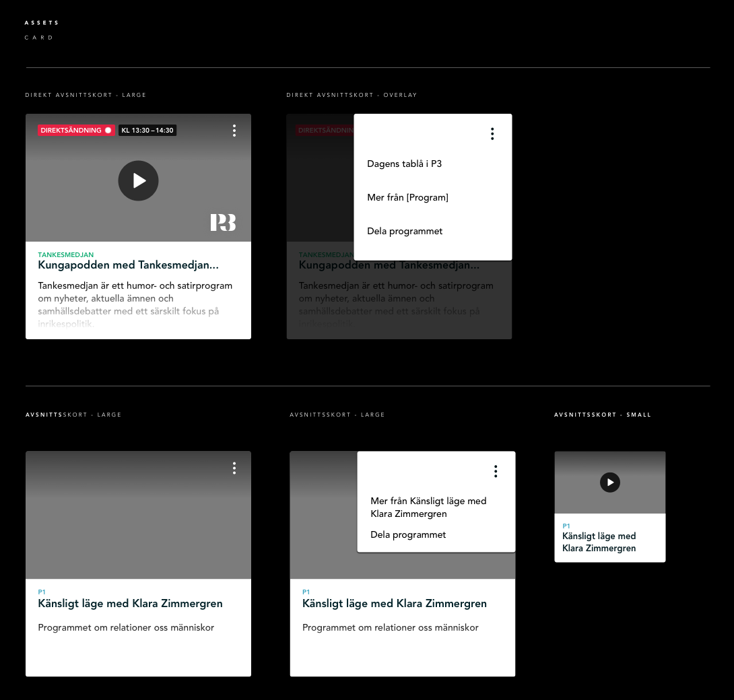This screenshot has width=734, height=700.
Task: Open the TANKESMEDJAN label on the large live card
Action: coord(65,254)
